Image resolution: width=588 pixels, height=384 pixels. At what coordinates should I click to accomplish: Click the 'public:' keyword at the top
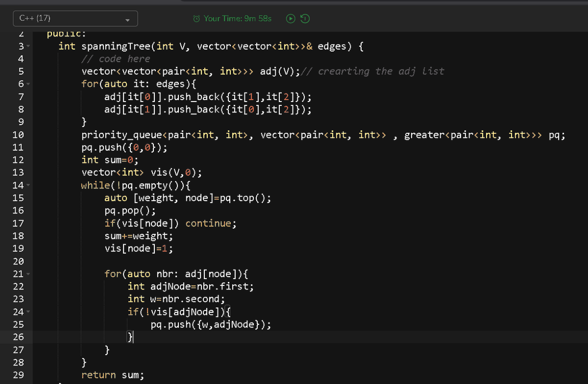(67, 34)
